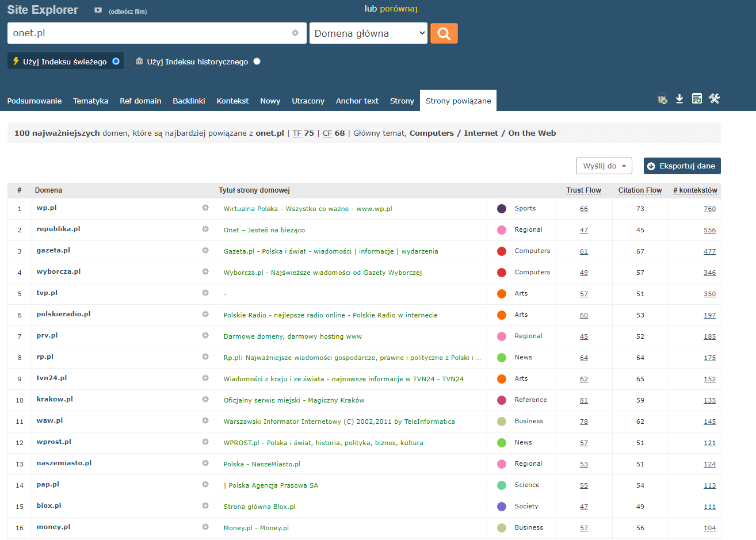Viewport: 756px width, 540px height.
Task: Click the 'Strony powiązane' tab
Action: tap(459, 101)
